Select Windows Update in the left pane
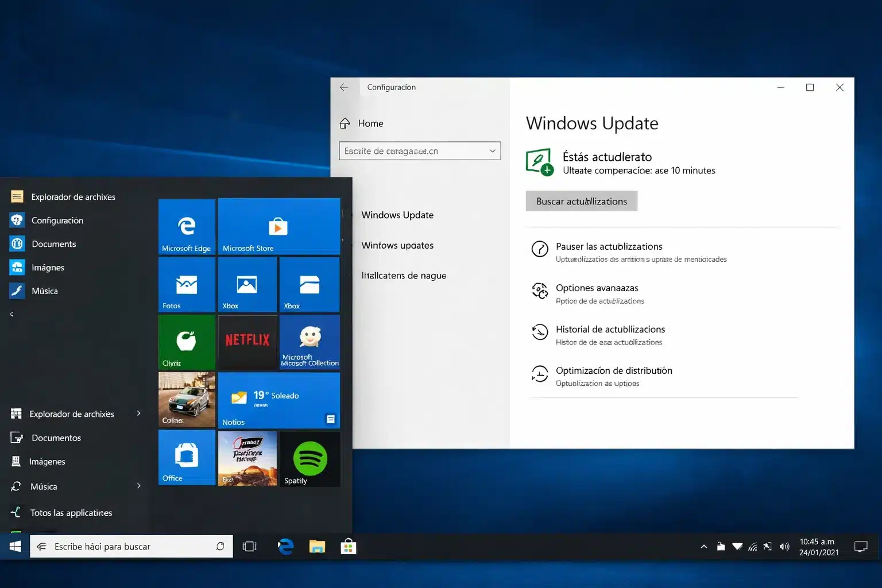Viewport: 882px width, 588px height. click(397, 215)
